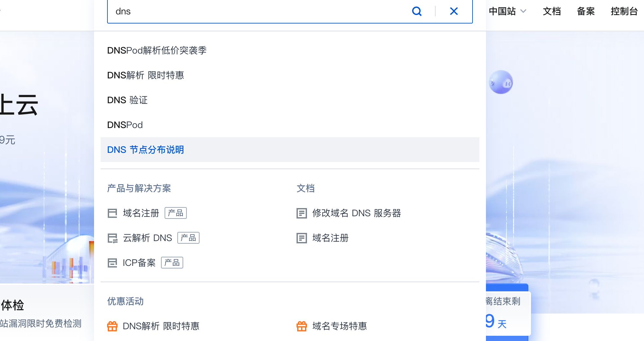The image size is (644, 341).
Task: Clear the search with the X icon
Action: (x=454, y=11)
